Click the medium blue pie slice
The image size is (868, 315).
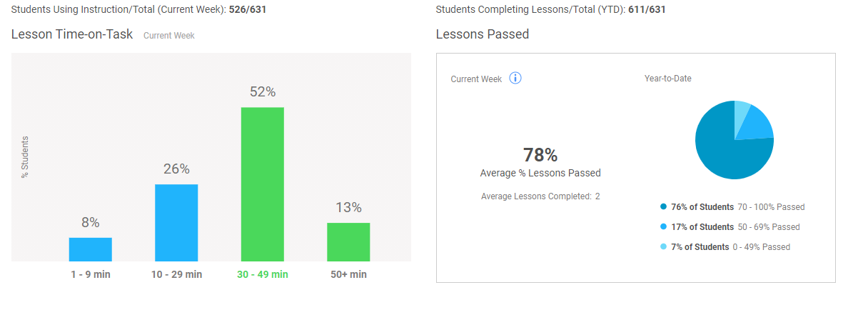click(x=756, y=125)
